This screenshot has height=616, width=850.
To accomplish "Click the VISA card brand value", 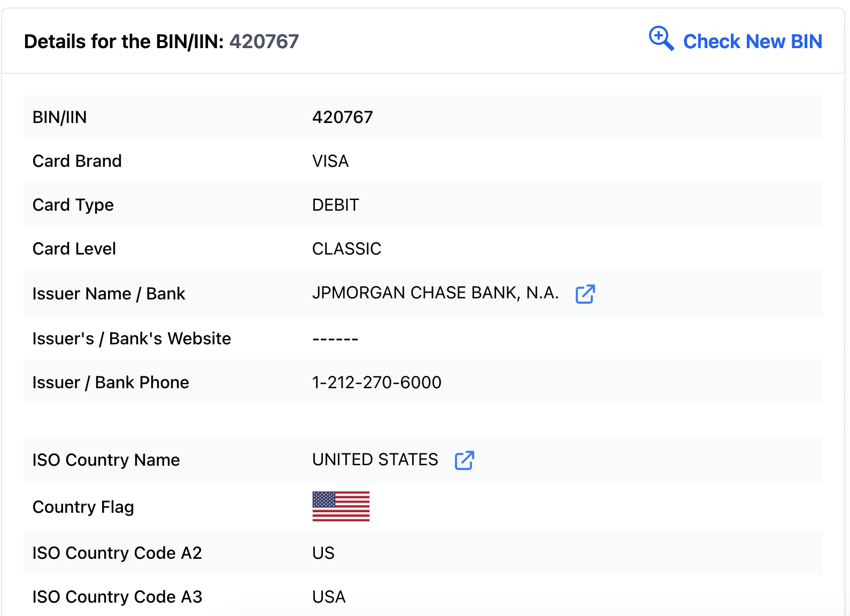I will (x=330, y=161).
